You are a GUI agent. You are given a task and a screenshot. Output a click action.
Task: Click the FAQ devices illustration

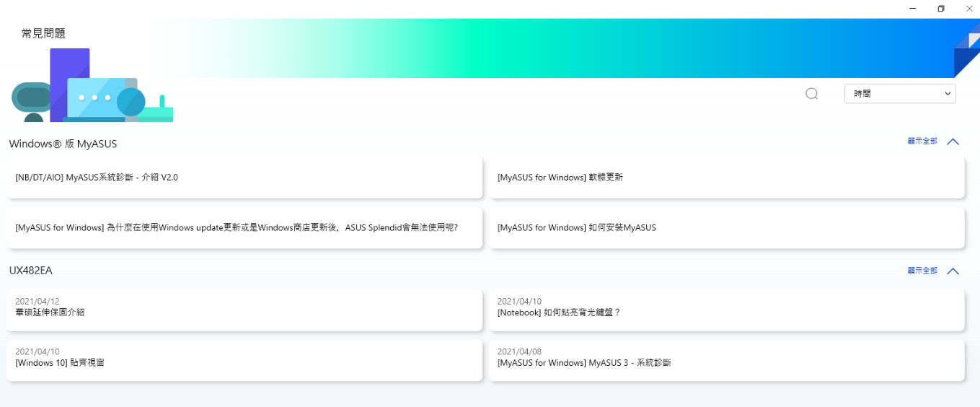pyautogui.click(x=92, y=85)
